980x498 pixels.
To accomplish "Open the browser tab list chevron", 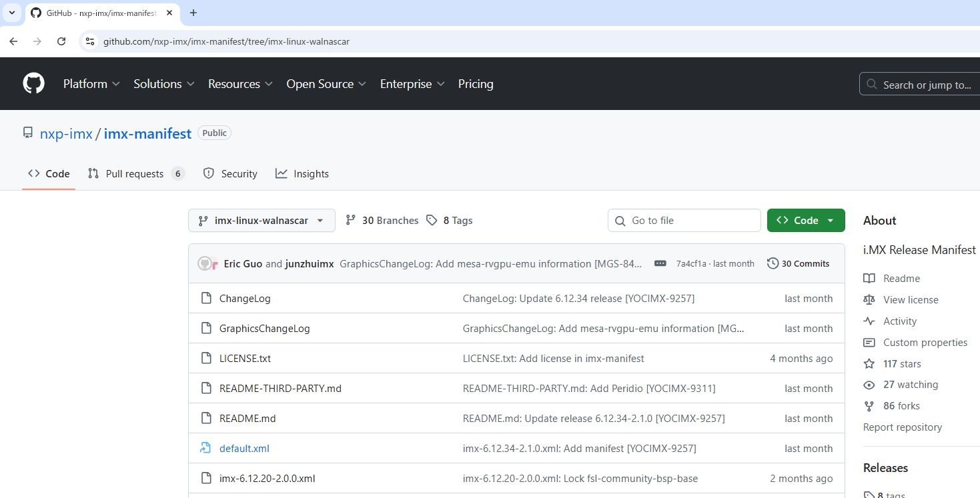I will click(x=11, y=13).
